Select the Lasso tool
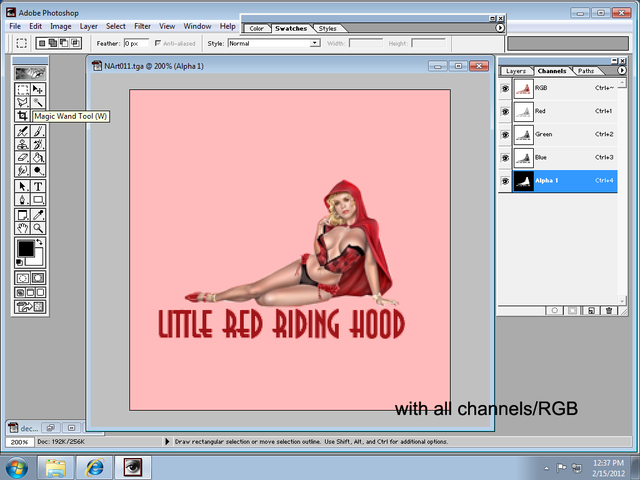This screenshot has width=640, height=480. click(x=22, y=102)
